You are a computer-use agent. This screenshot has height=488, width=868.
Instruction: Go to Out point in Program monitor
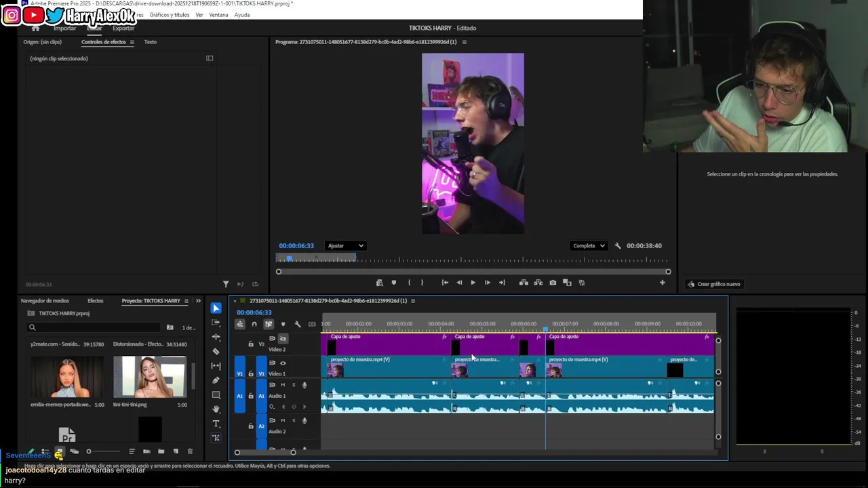pos(502,283)
